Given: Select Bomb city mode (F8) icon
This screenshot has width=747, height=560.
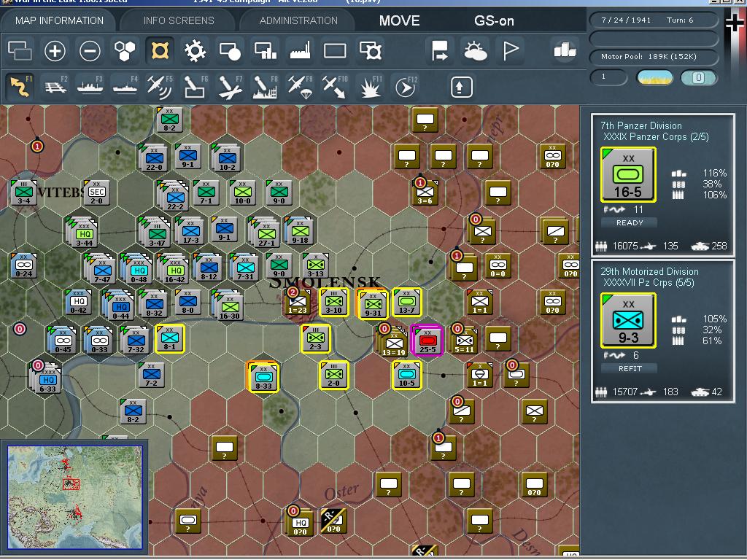Looking at the screenshot, I should (265, 87).
